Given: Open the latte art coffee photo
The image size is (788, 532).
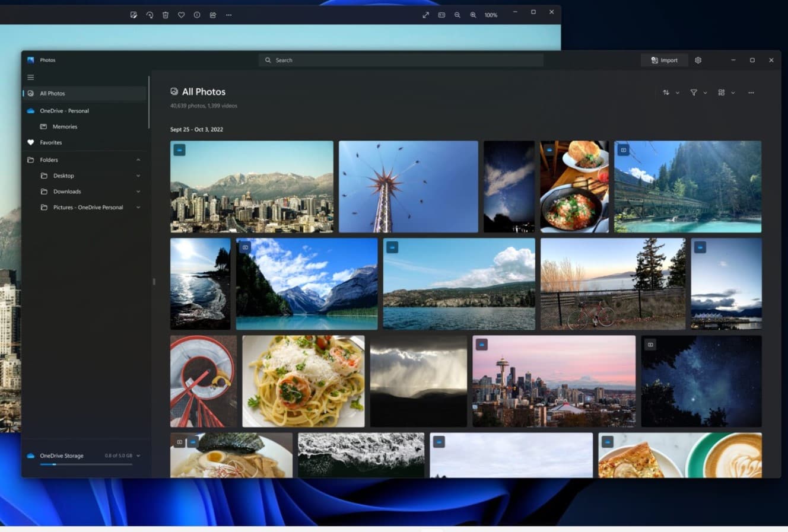Looking at the screenshot, I should pos(680,455).
